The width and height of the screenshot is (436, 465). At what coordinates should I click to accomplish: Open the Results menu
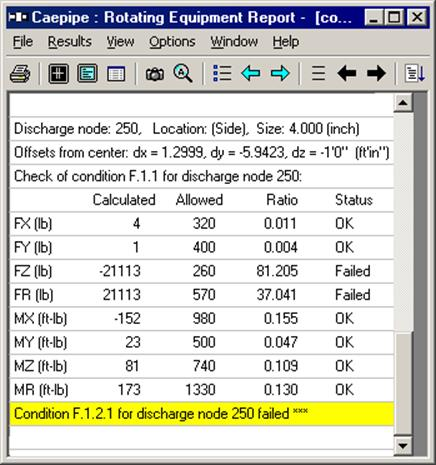tap(70, 42)
